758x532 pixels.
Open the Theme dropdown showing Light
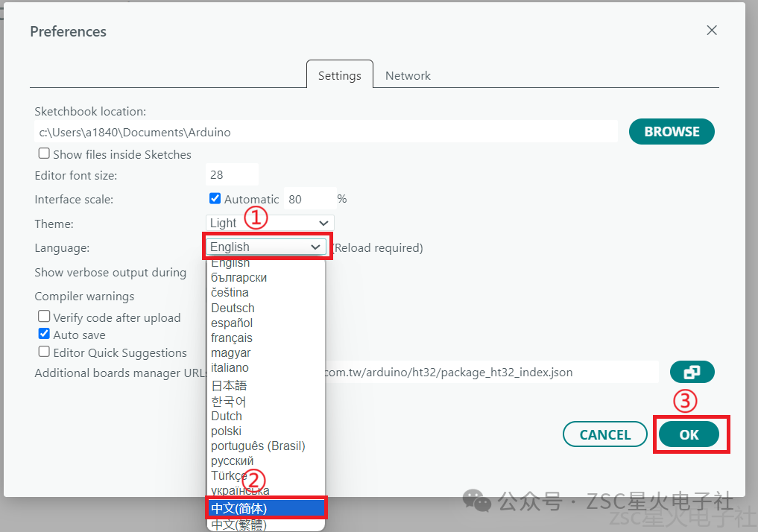pos(270,223)
